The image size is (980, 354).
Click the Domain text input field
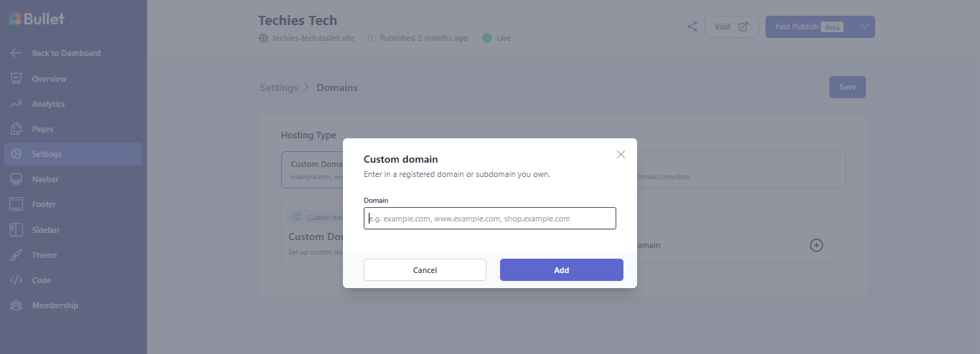489,219
